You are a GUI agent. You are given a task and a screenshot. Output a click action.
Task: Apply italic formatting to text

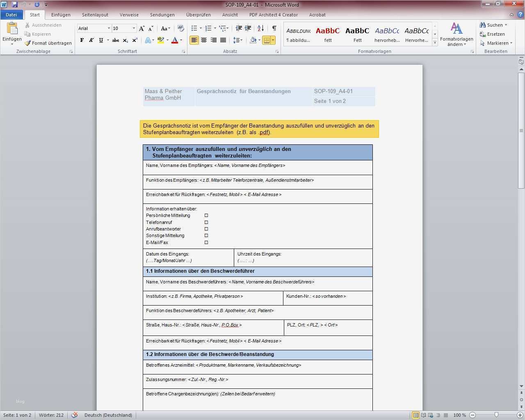[x=91, y=40]
